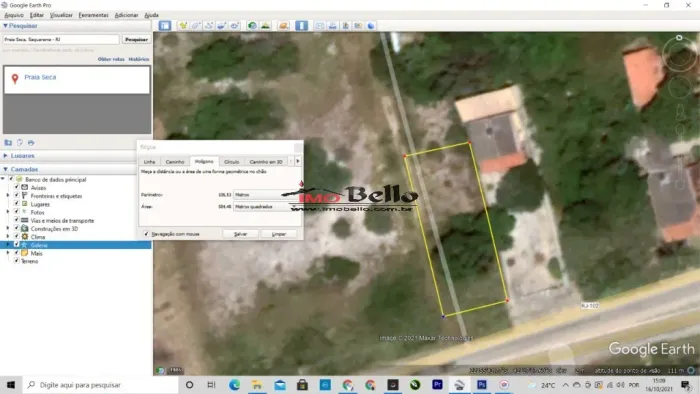Open Photoshop from the taskbar
This screenshot has height=394, width=700.
[x=482, y=385]
